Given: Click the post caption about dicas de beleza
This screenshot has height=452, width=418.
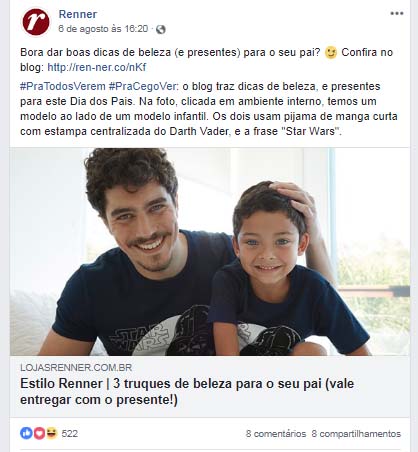Looking at the screenshot, I should click(x=207, y=60).
